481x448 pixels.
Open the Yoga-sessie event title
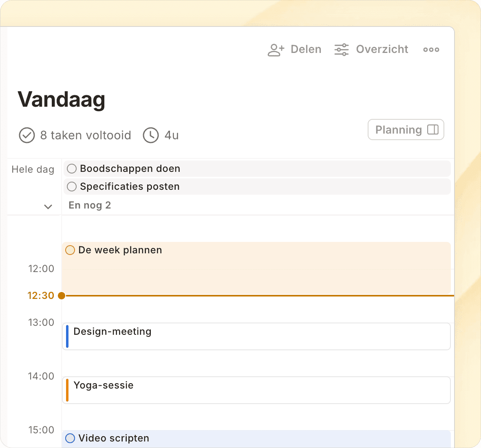(x=104, y=385)
